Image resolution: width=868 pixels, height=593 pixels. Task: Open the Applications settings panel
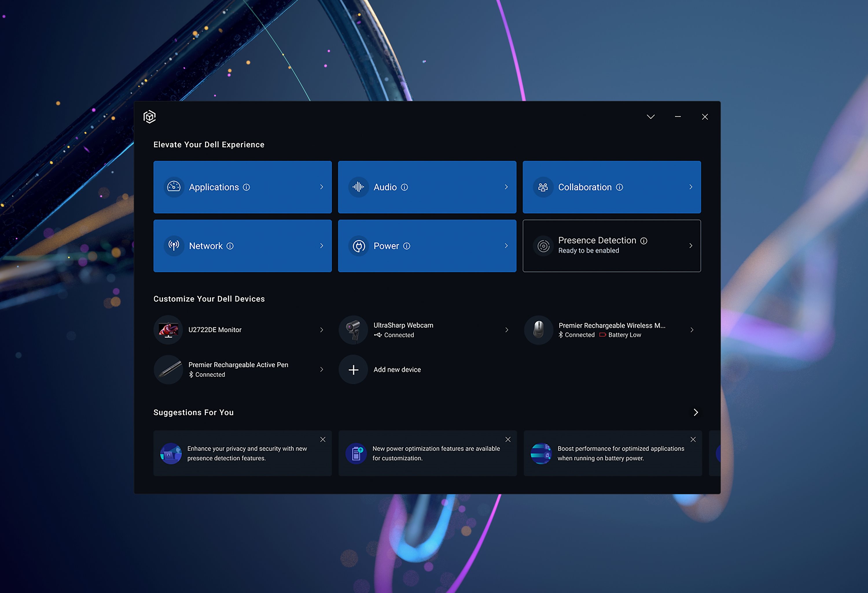tap(242, 187)
